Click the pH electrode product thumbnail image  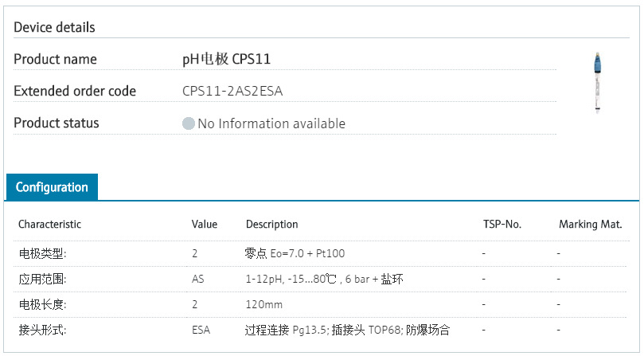pyautogui.click(x=596, y=83)
